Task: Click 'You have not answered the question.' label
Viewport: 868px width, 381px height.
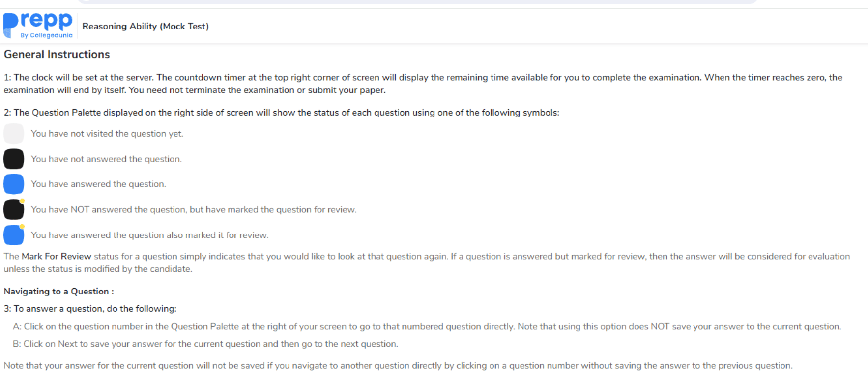Action: [106, 159]
